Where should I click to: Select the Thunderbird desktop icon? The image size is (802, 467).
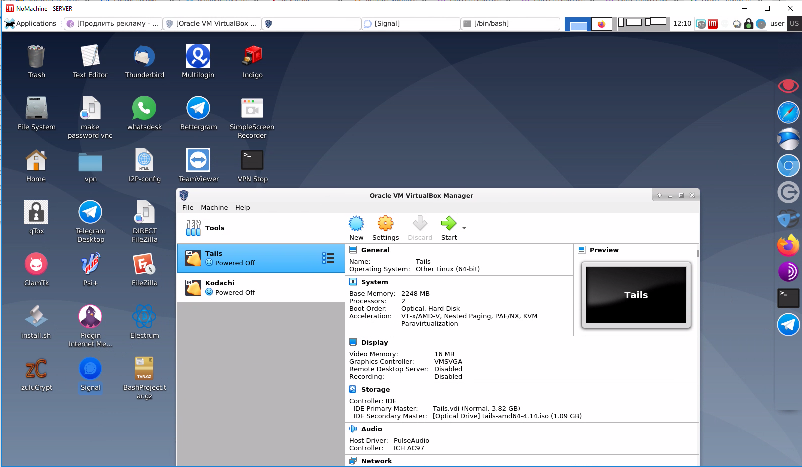[x=145, y=61]
